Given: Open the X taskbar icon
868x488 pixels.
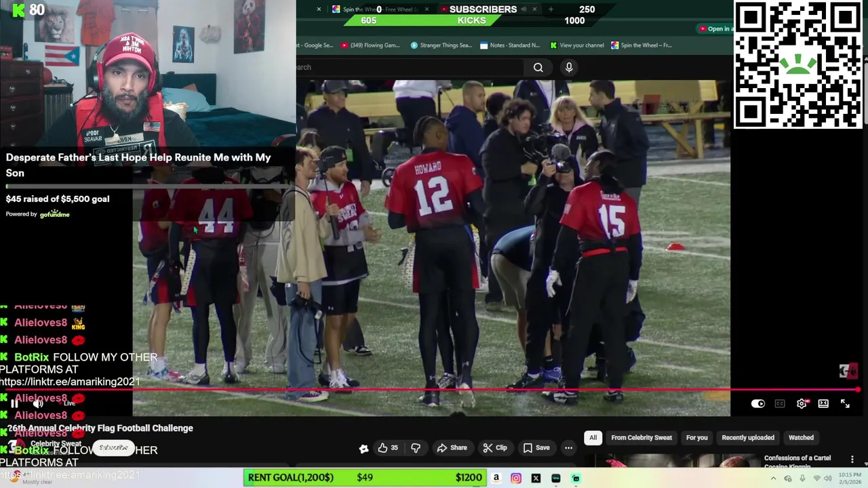Looking at the screenshot, I should (x=536, y=478).
